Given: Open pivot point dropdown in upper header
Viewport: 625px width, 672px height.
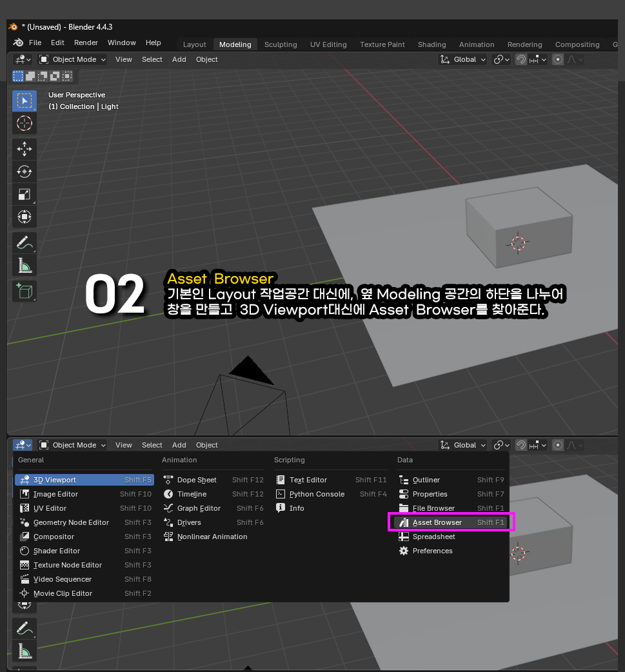Looking at the screenshot, I should point(501,59).
